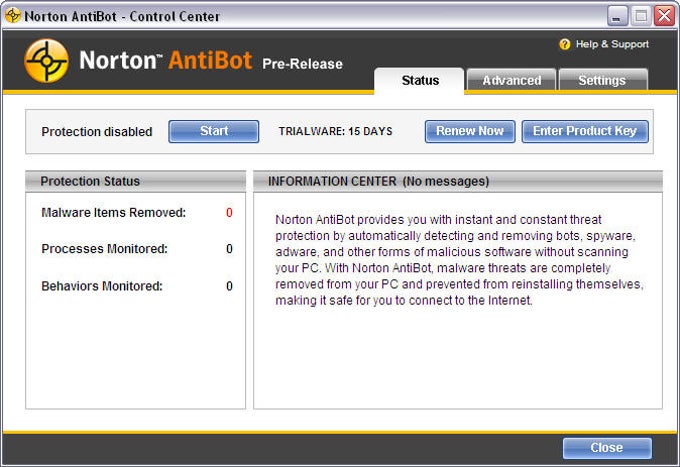Minimize the Norton AntiBot window
This screenshot has width=680, height=467.
(617, 16)
